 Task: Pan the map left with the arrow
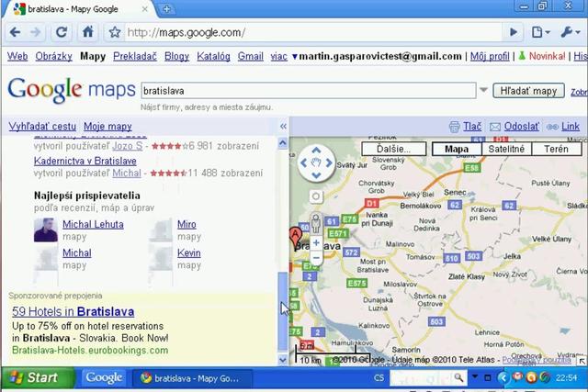pyautogui.click(x=304, y=162)
